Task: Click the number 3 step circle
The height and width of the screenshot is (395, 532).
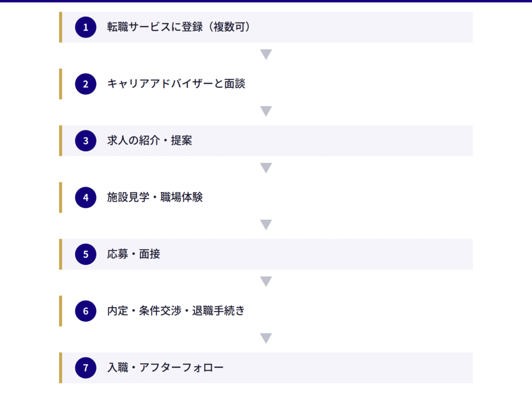Action: point(86,140)
